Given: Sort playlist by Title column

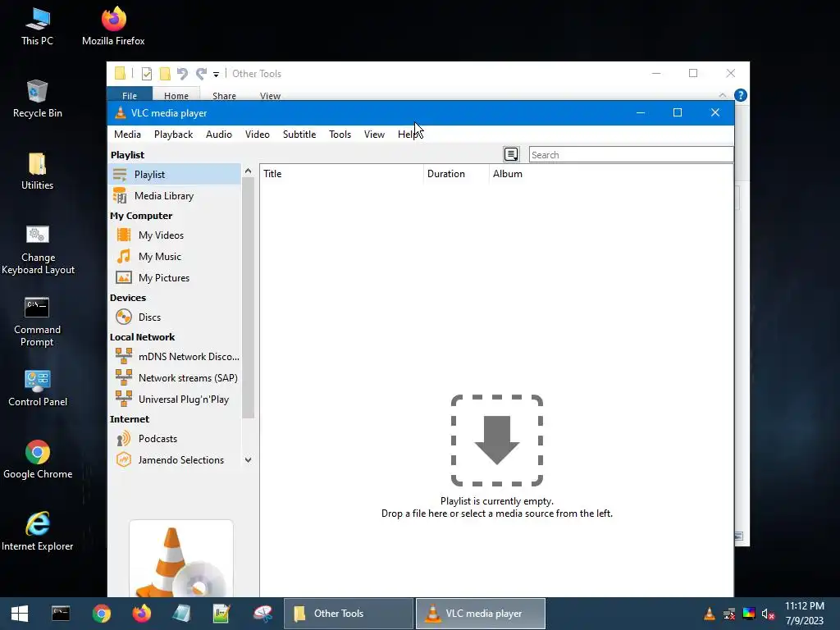Looking at the screenshot, I should click(341, 174).
